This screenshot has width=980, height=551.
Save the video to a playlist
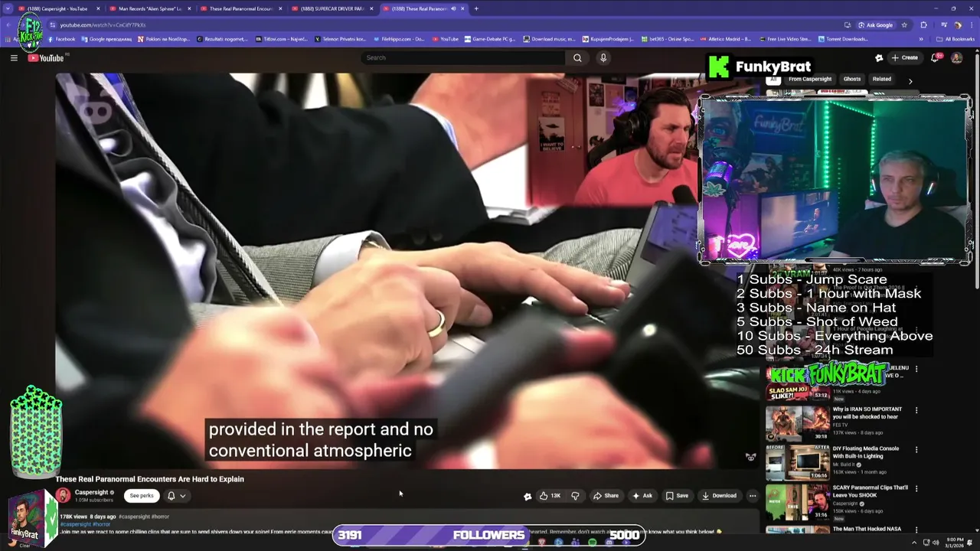tap(677, 496)
